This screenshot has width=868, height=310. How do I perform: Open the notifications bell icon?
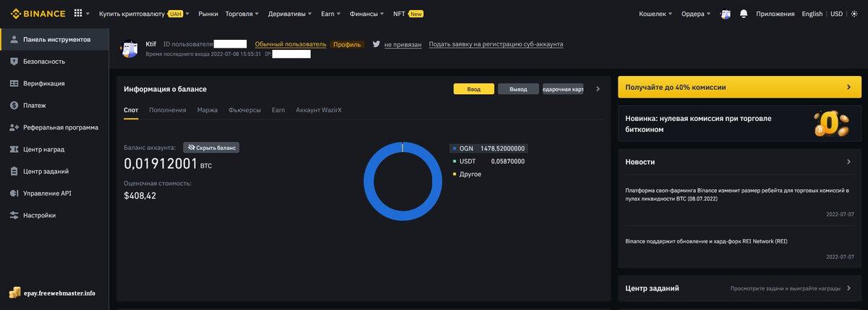click(x=744, y=14)
